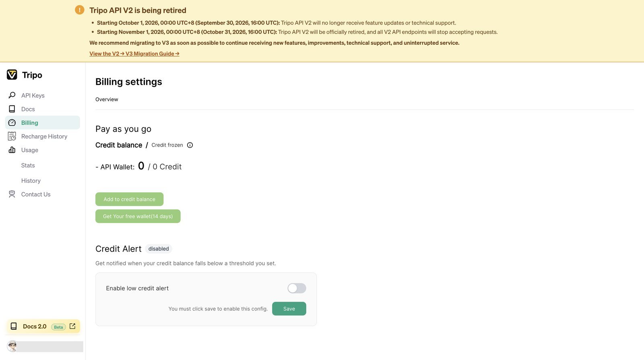Viewport: 644px width, 360px height.
Task: Click the 'We recommend migrating to V3' sentence
Action: (x=275, y=43)
